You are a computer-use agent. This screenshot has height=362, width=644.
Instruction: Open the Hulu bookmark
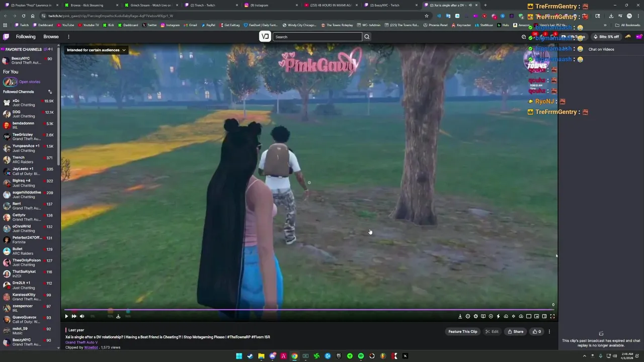coord(504,25)
